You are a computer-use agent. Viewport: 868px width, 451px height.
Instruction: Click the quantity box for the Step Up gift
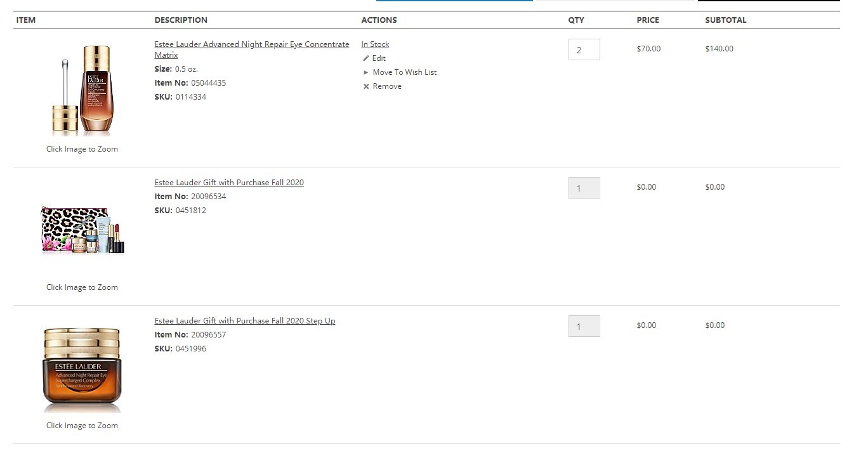tap(584, 326)
